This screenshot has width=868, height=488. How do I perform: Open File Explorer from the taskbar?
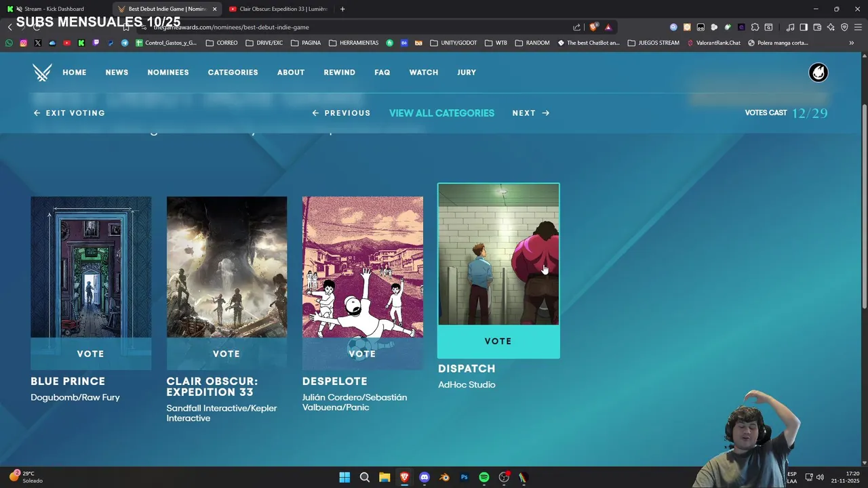pos(384,477)
